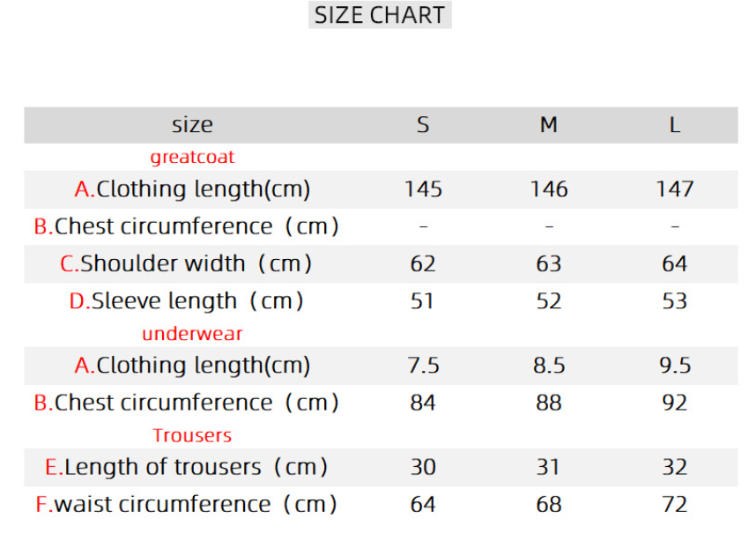
Task: Click the greatcoat clothing length value 145
Action: tap(423, 189)
